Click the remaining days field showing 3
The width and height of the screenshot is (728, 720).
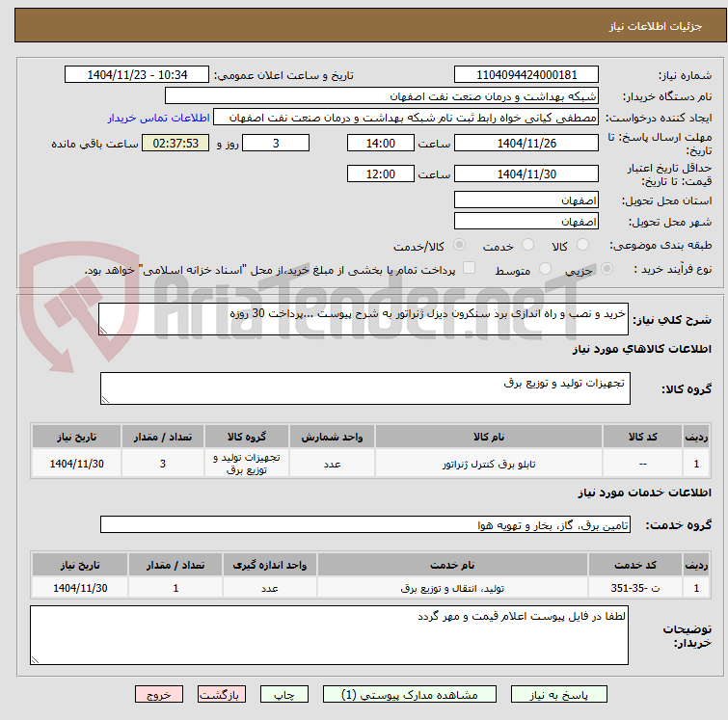tap(276, 143)
